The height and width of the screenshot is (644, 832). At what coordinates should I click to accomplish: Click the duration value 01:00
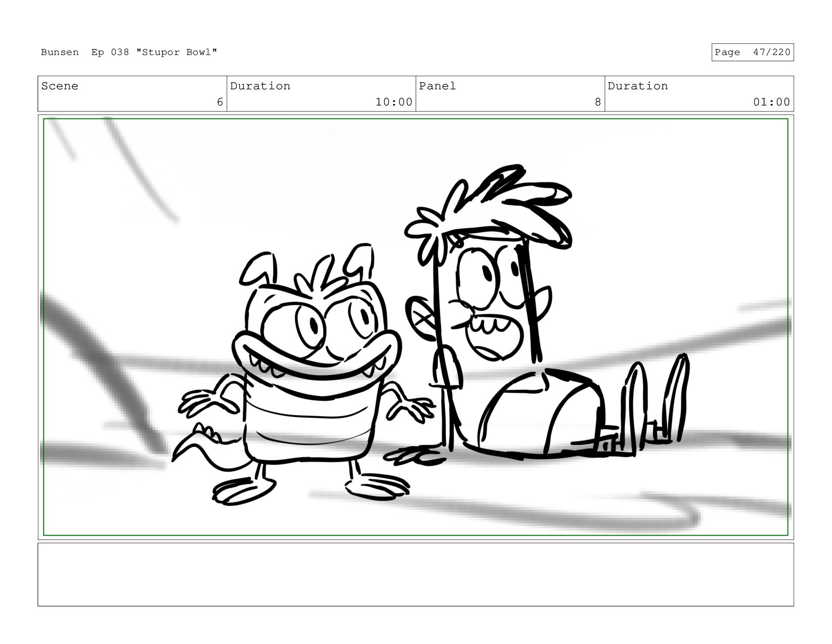(771, 102)
